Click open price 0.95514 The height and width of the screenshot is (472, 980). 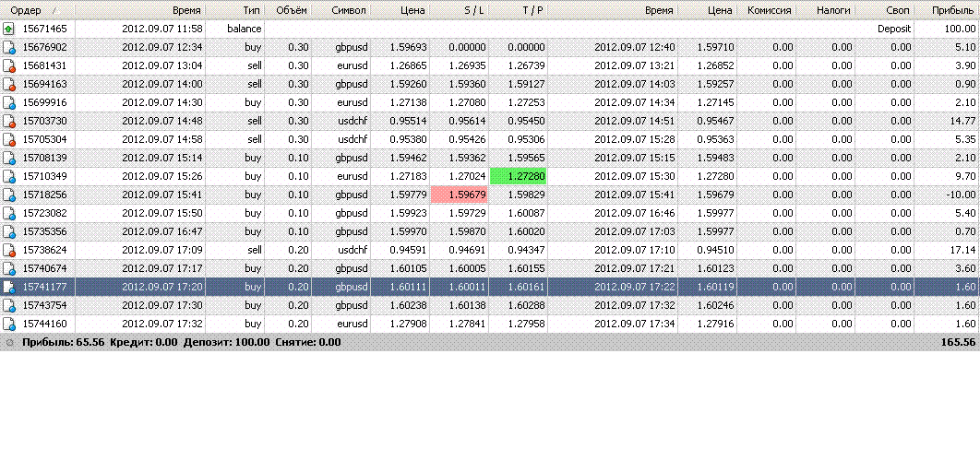coord(408,121)
